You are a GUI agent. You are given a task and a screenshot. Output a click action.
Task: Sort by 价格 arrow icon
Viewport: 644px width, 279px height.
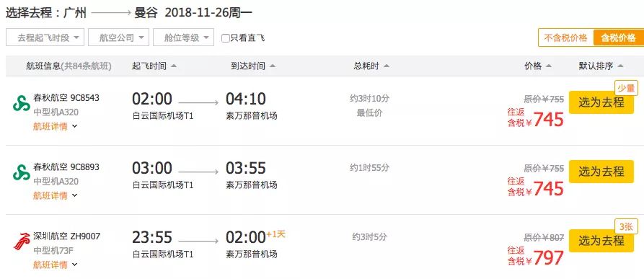coord(549,66)
